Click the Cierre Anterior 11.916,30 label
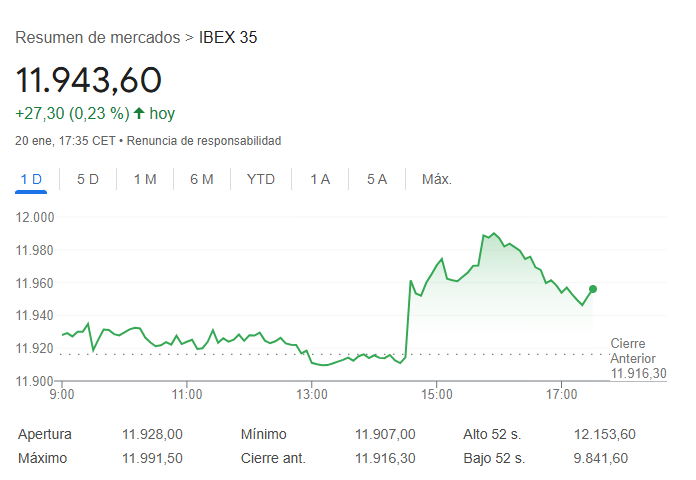 pos(637,358)
